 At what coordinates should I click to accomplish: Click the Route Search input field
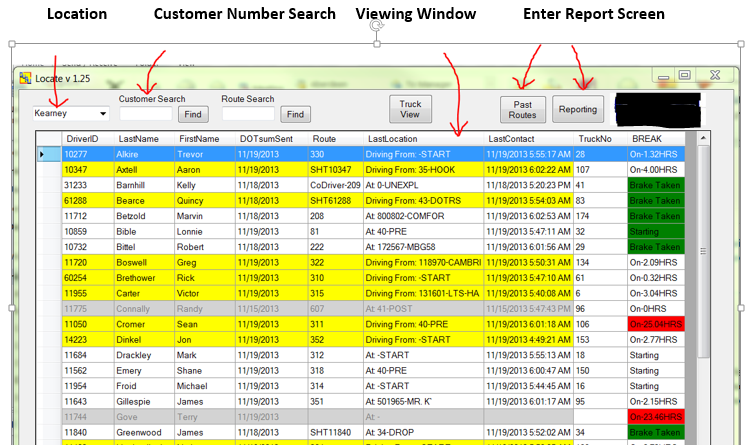[248, 114]
